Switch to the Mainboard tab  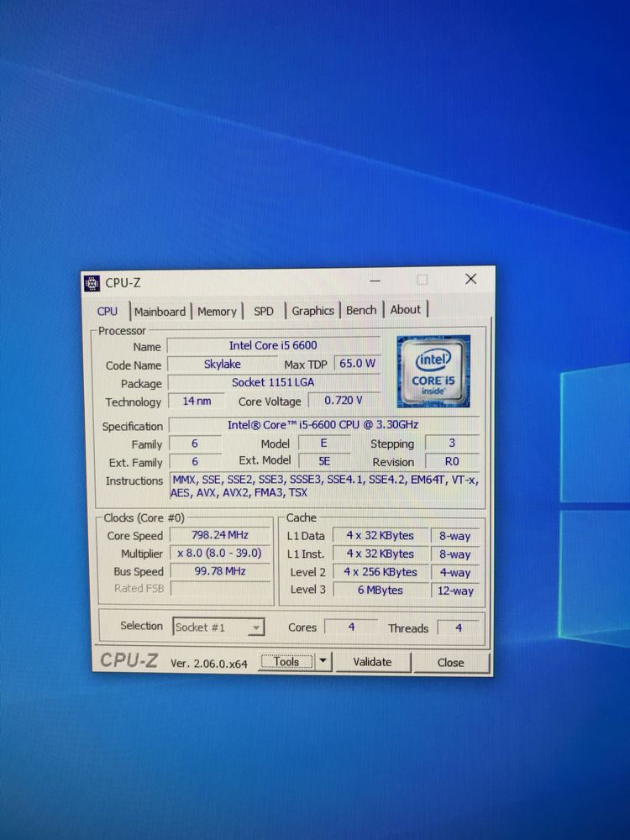coord(160,312)
